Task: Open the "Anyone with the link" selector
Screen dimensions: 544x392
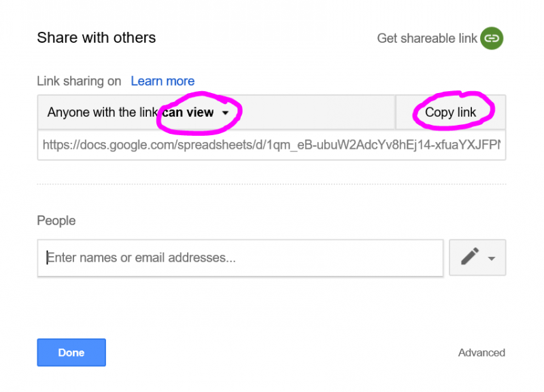Action: point(102,113)
